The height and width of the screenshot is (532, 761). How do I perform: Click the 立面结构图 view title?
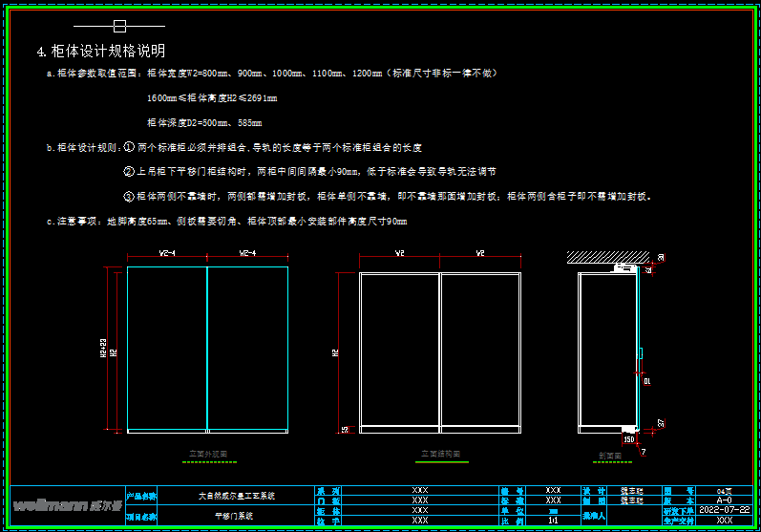click(x=440, y=455)
